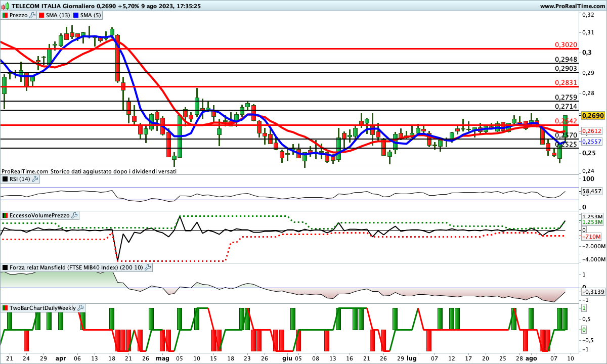Click the 0,32 price axis label
This screenshot has width=607, height=364.
pyautogui.click(x=588, y=15)
